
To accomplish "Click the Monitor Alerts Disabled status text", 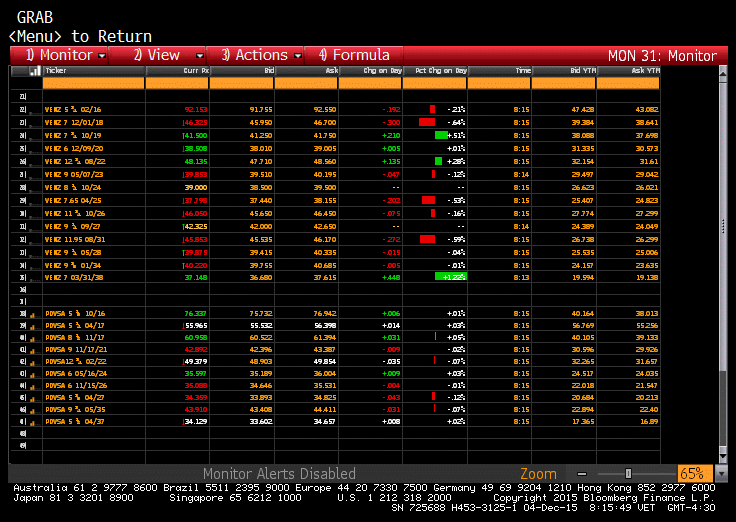I will pos(279,474).
